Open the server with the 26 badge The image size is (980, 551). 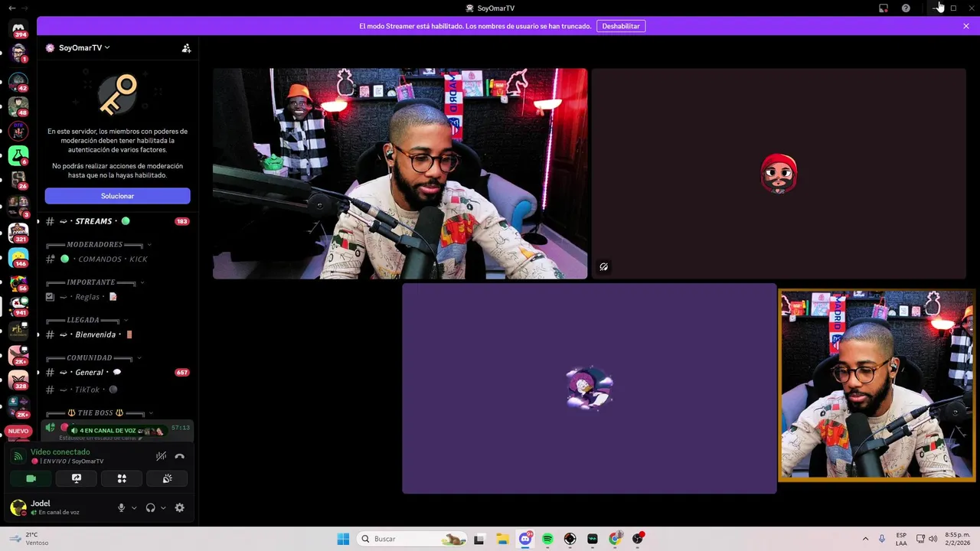coord(18,181)
